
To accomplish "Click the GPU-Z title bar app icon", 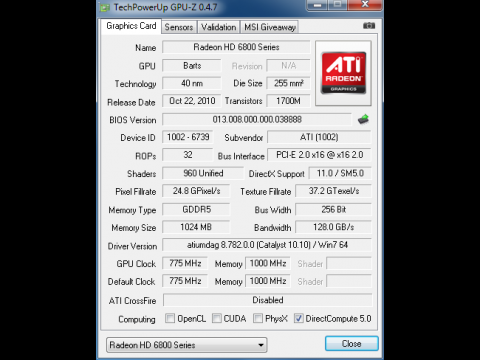I will [105, 7].
